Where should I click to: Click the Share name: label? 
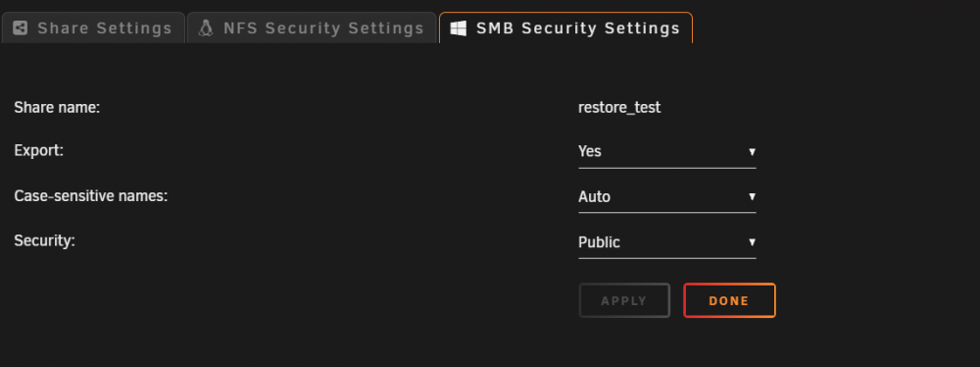coord(57,107)
